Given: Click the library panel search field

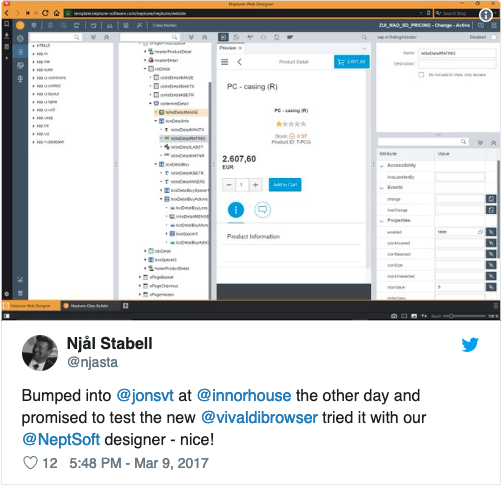Looking at the screenshot, I should coord(55,37).
